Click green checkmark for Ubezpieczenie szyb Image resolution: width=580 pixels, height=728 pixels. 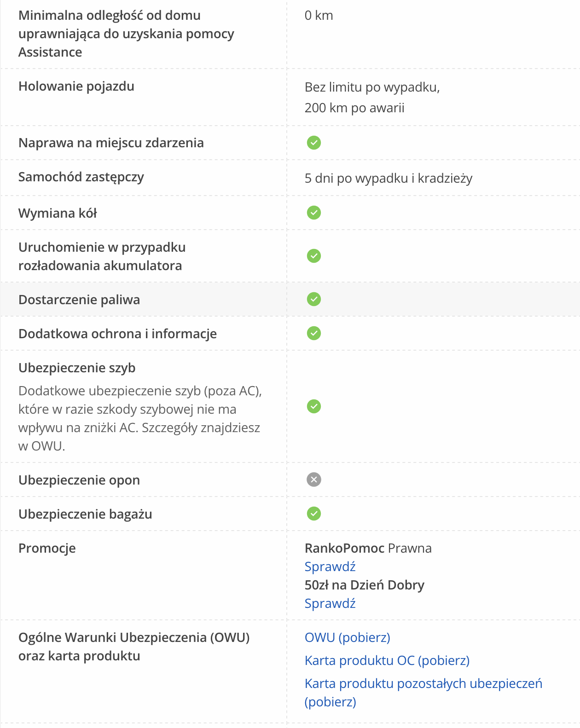coord(314,406)
